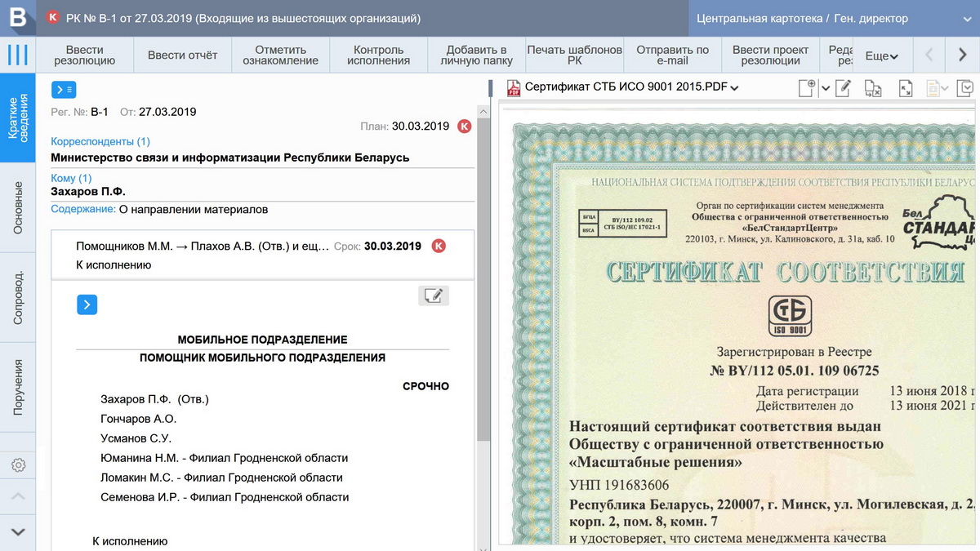Expand the blue list toggle above Рег. №
This screenshot has height=551, width=980.
64,90
